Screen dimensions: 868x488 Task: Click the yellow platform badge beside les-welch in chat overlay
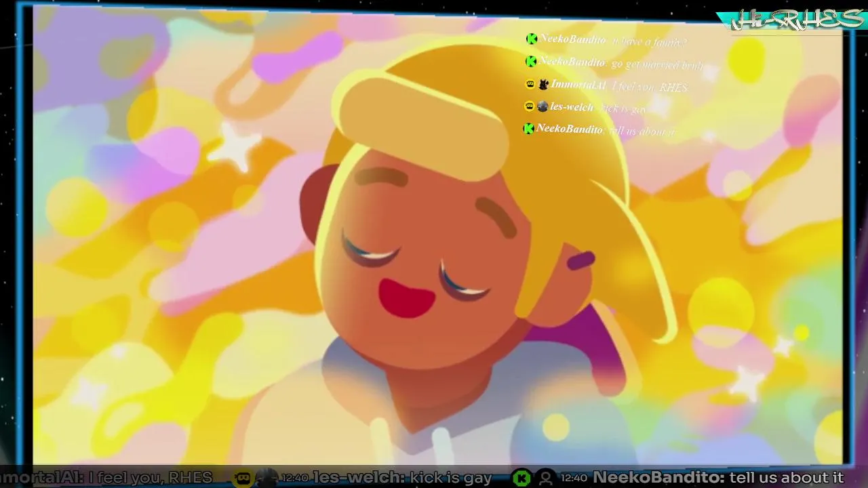click(529, 106)
